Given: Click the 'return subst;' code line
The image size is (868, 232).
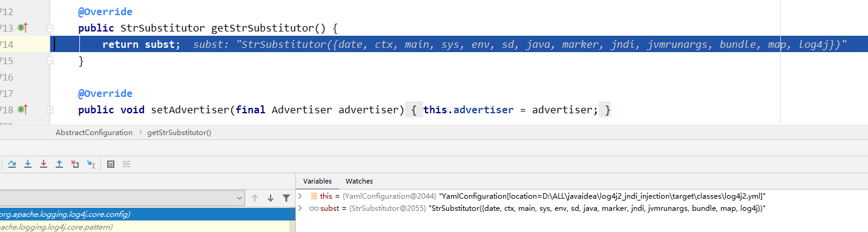Looking at the screenshot, I should click(141, 44).
